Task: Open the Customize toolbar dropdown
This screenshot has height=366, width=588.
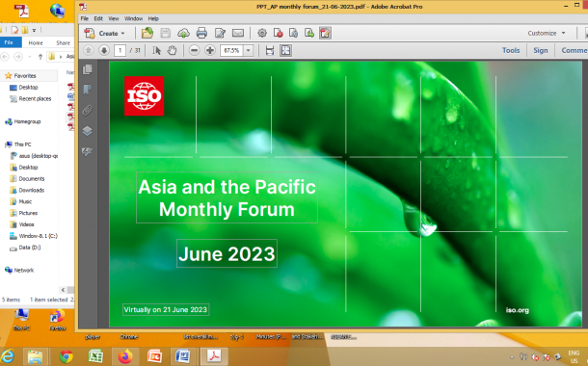Action: tap(547, 33)
